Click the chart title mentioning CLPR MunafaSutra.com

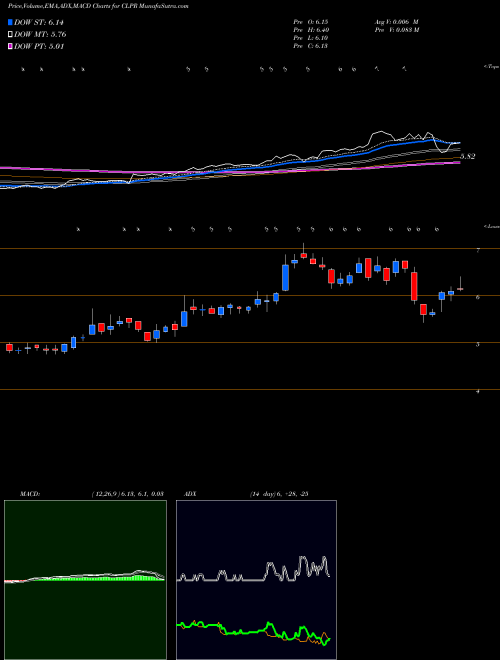click(x=98, y=6)
